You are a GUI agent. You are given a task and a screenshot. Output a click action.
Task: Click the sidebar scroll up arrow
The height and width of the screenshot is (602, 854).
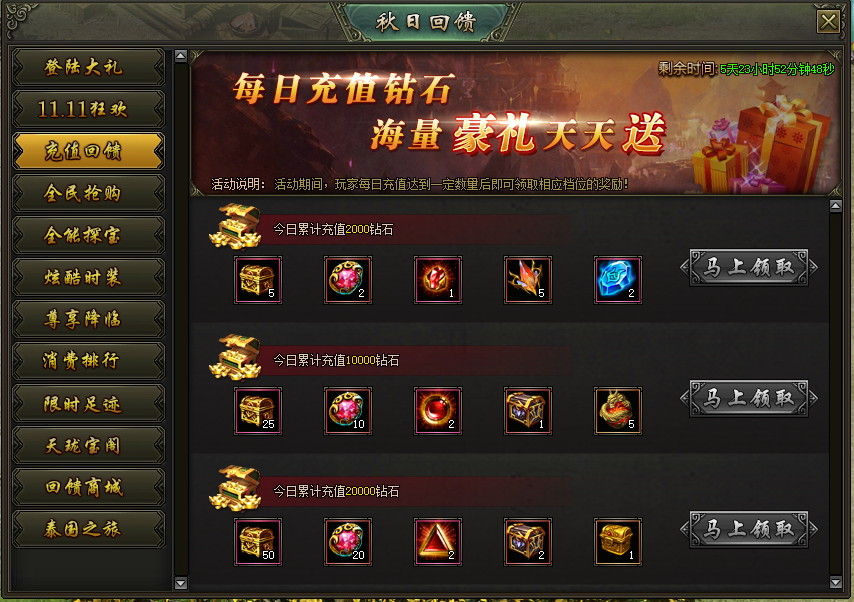click(181, 56)
